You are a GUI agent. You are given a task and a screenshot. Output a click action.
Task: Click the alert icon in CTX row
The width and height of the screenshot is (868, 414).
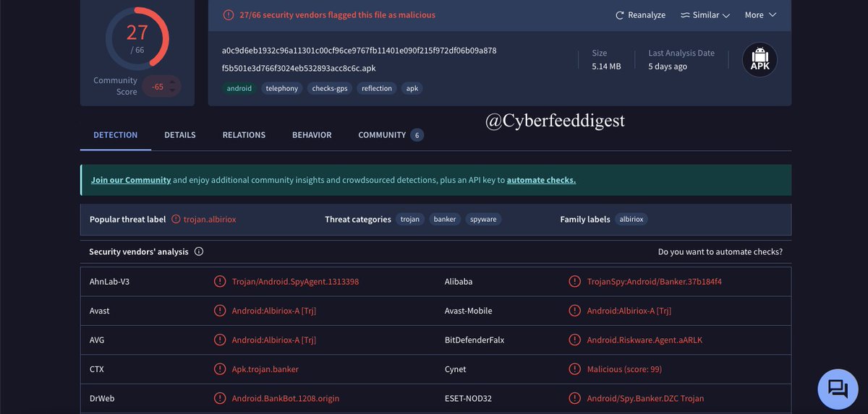point(220,369)
